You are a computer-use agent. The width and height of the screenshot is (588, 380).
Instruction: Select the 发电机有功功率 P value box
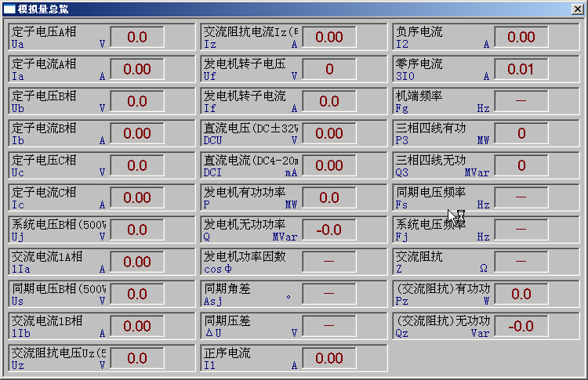pos(329,197)
